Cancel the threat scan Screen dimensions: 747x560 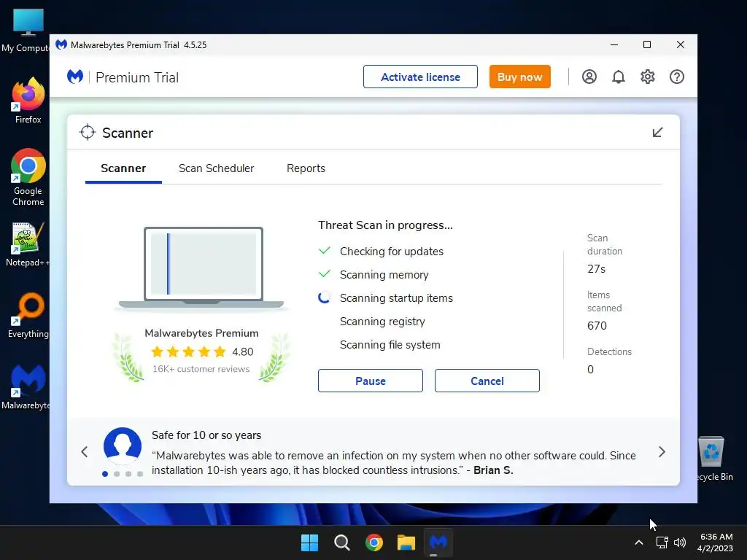pyautogui.click(x=487, y=381)
